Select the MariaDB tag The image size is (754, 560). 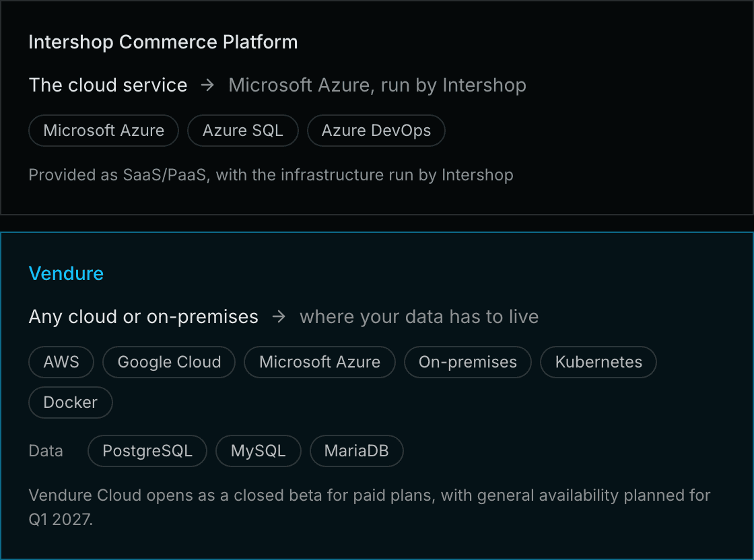coord(356,451)
